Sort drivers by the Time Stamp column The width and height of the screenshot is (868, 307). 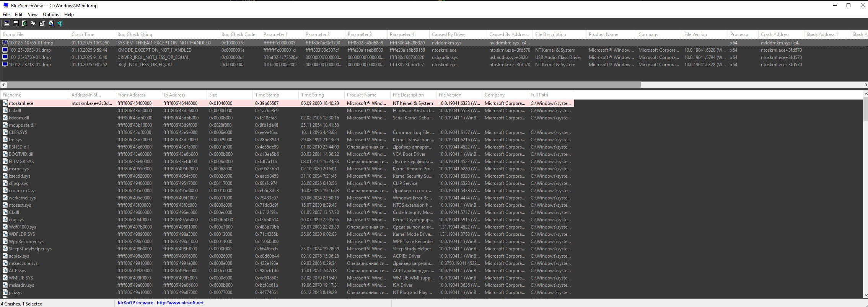pyautogui.click(x=275, y=95)
